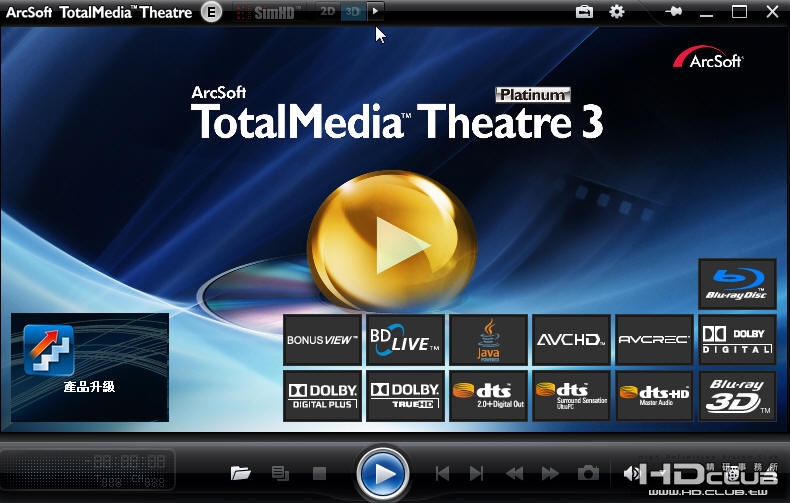Click the blue Play button in control bar
The image size is (790, 503).
click(x=383, y=474)
